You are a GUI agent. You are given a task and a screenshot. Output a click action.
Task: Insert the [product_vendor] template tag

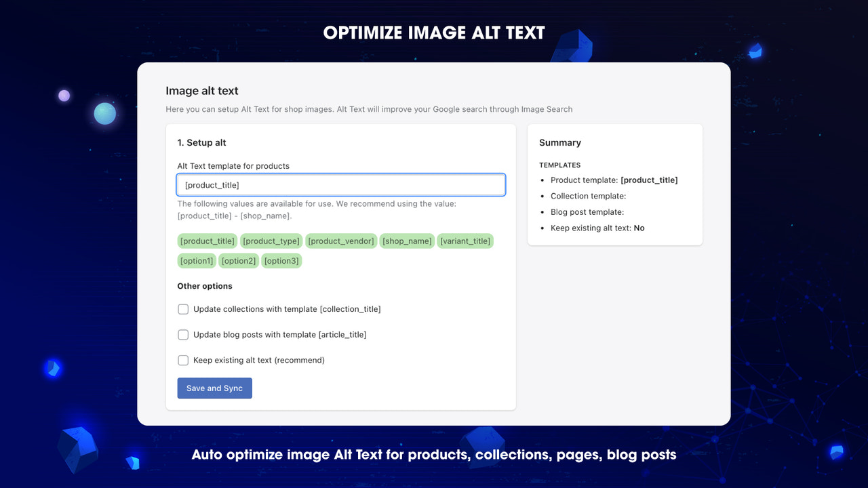click(x=341, y=241)
